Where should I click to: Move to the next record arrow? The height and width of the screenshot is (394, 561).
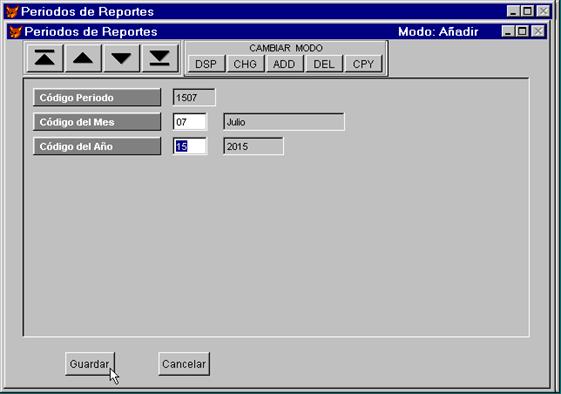(x=121, y=58)
